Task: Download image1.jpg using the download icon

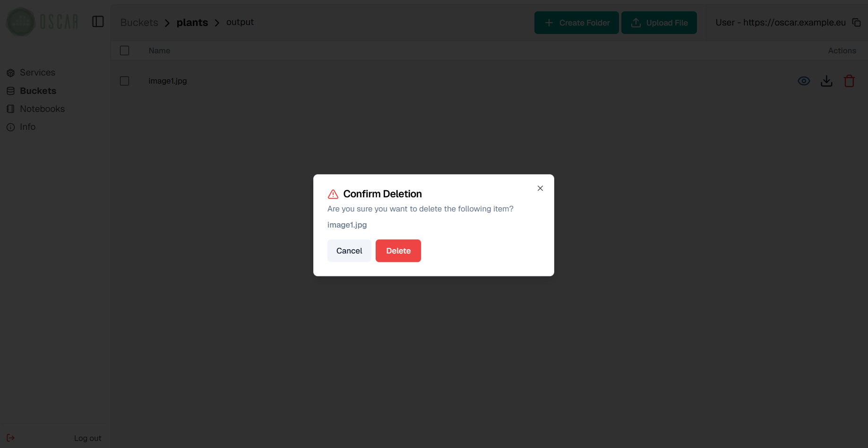Action: [x=826, y=81]
